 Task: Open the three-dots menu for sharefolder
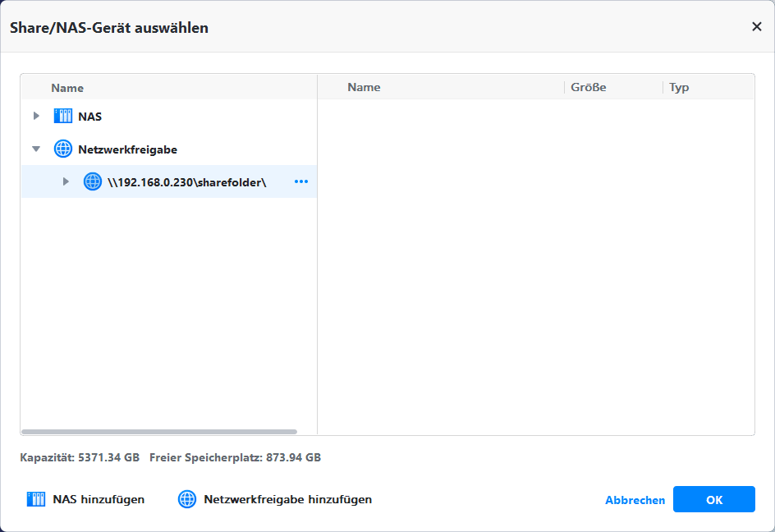[301, 181]
